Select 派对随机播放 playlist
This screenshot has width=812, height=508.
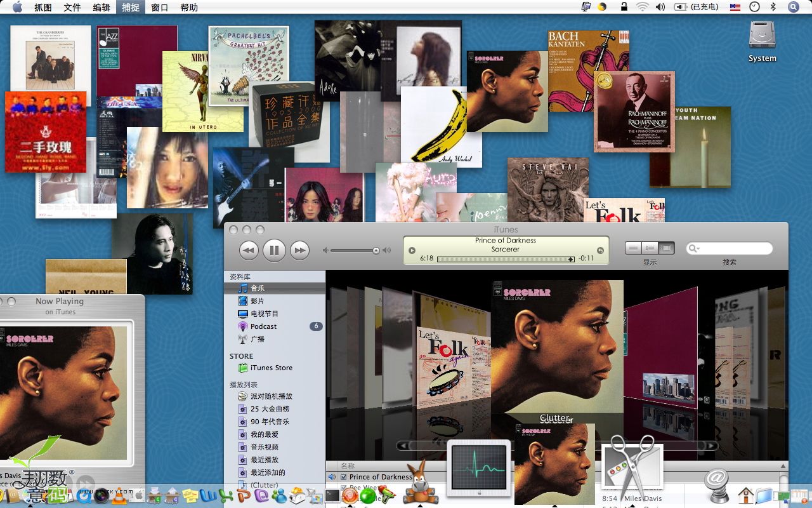tap(275, 396)
